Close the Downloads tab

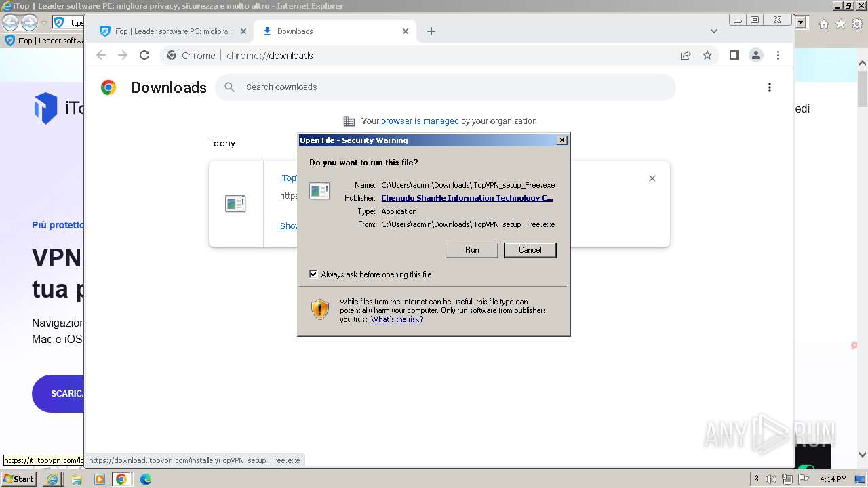tap(406, 31)
